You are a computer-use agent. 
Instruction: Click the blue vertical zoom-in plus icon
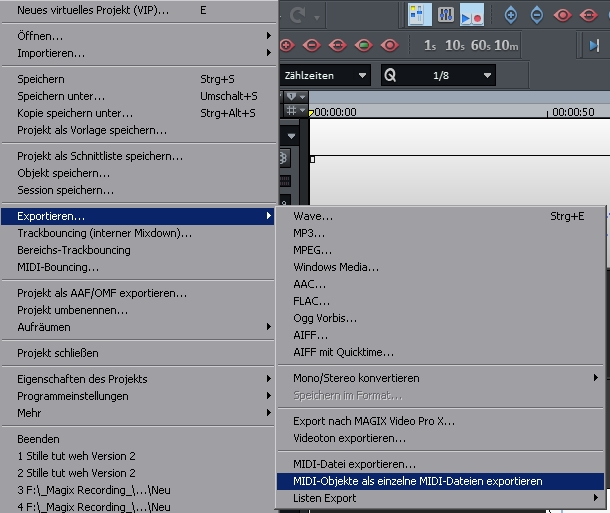point(511,16)
